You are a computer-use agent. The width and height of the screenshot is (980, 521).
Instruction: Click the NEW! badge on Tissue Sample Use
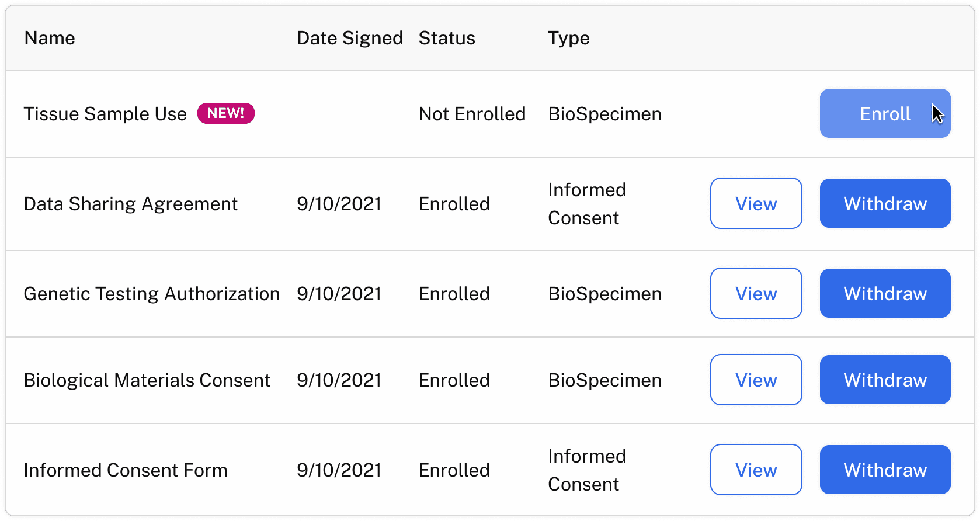tap(225, 113)
